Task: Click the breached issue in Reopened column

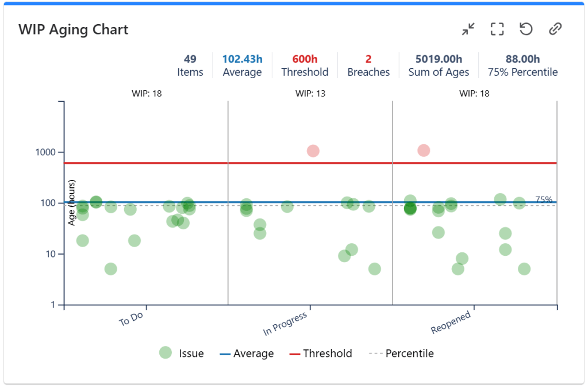Action: pos(424,151)
